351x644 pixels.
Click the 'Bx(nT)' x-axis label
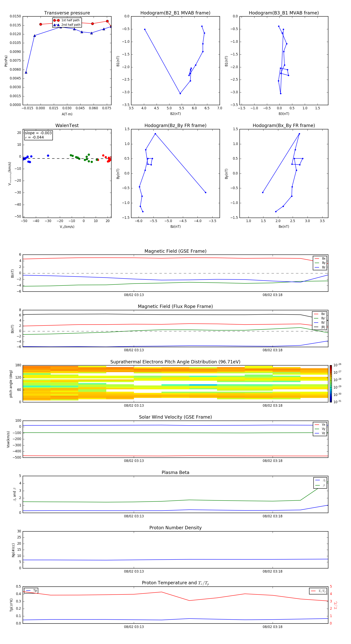[284, 227]
